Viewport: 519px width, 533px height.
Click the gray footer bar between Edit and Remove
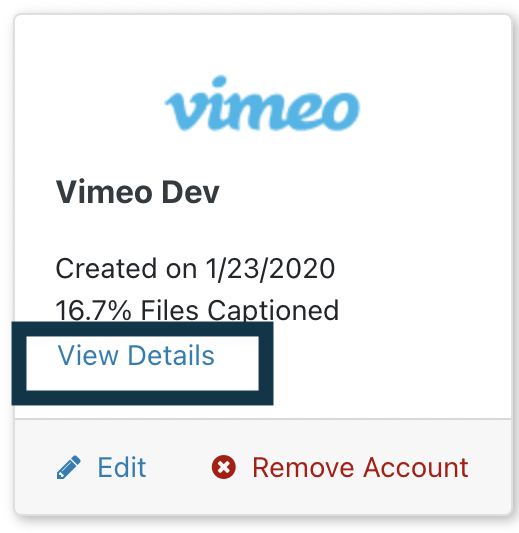click(x=179, y=468)
